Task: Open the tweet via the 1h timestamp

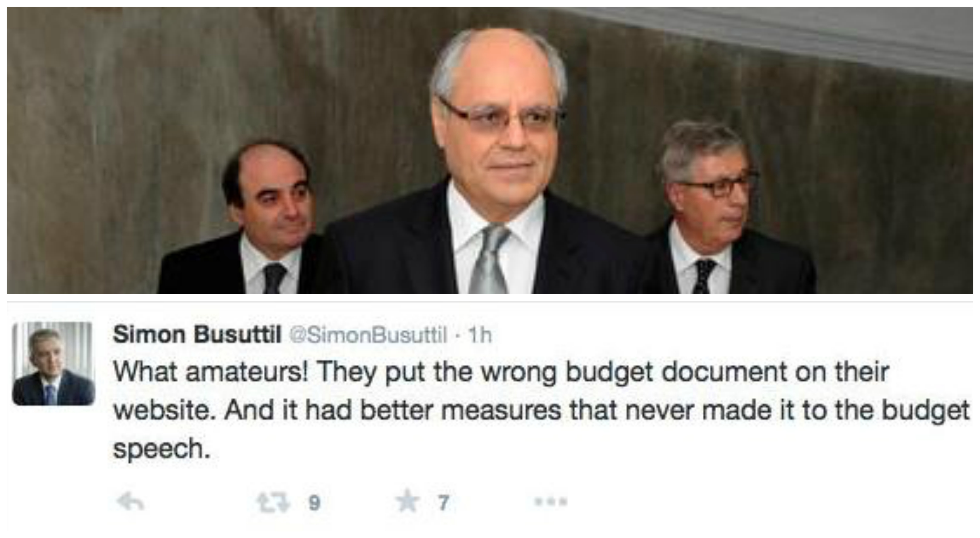Action: [x=480, y=336]
